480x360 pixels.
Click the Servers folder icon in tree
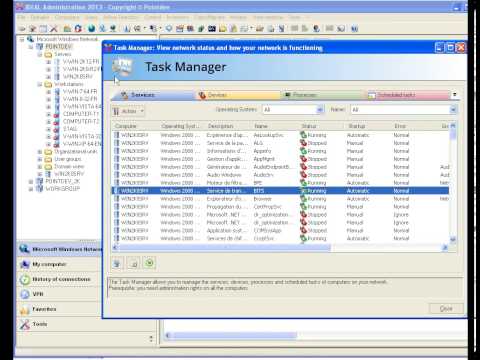point(48,54)
